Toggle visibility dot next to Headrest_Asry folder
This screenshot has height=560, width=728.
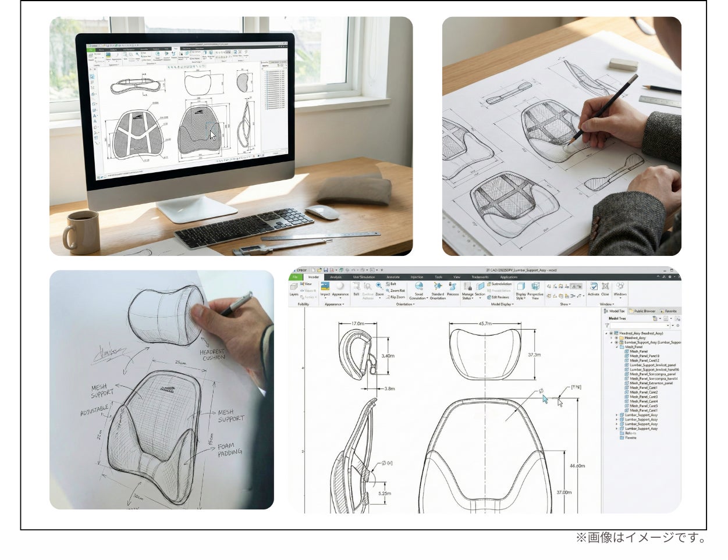coord(616,338)
